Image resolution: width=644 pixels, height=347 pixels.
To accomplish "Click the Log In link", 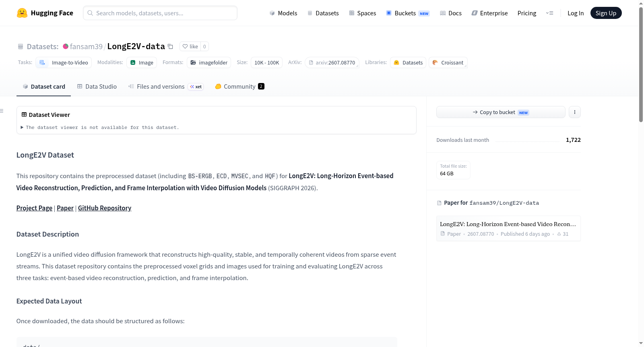I will (576, 13).
